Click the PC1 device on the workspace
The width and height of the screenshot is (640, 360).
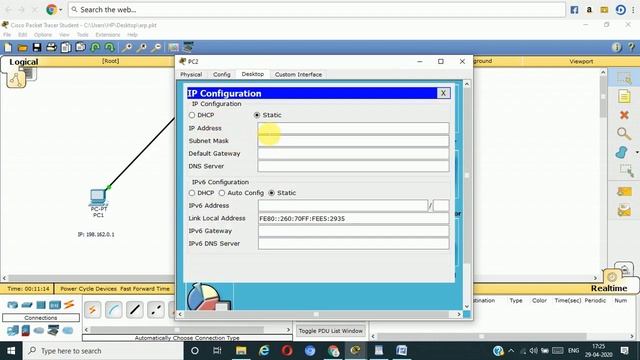(x=98, y=198)
